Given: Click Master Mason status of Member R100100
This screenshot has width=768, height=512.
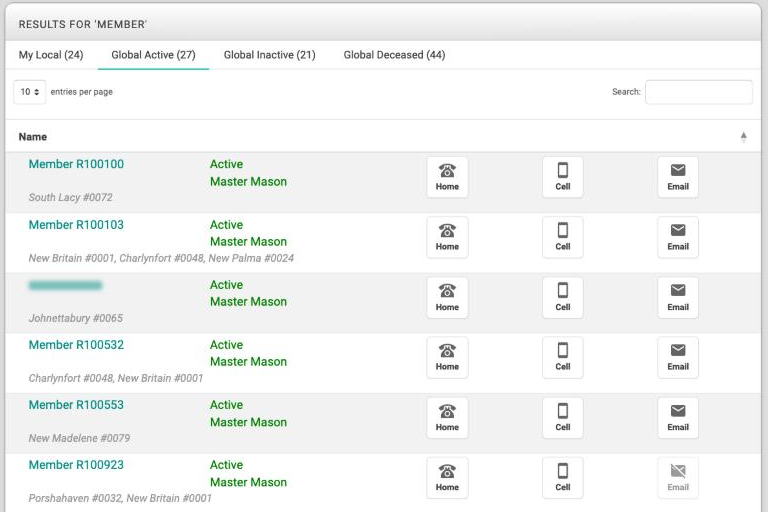Looking at the screenshot, I should (x=248, y=182).
